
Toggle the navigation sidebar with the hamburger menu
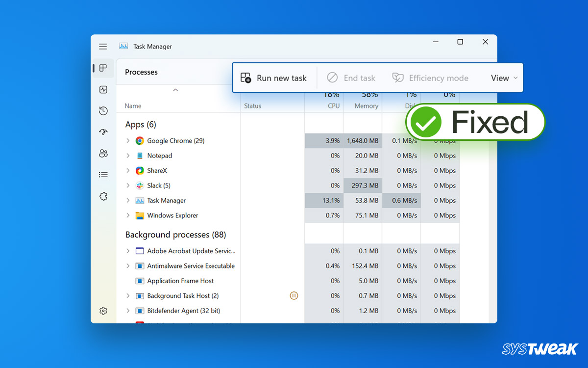click(103, 46)
